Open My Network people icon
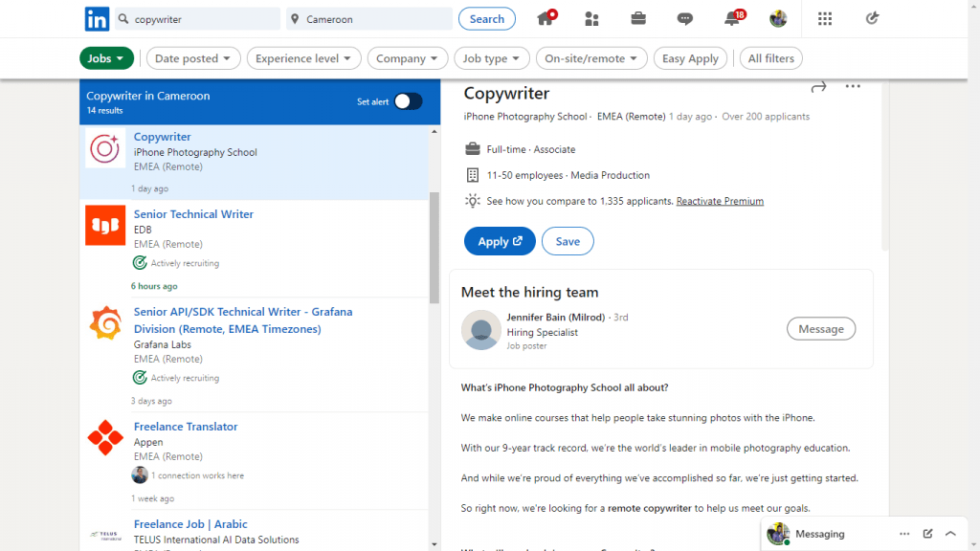Image resolution: width=980 pixels, height=551 pixels. pos(591,18)
